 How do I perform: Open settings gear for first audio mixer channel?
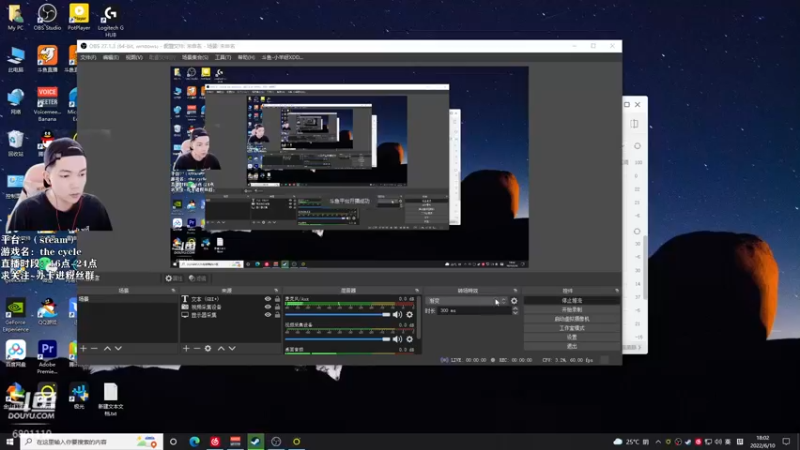(409, 315)
